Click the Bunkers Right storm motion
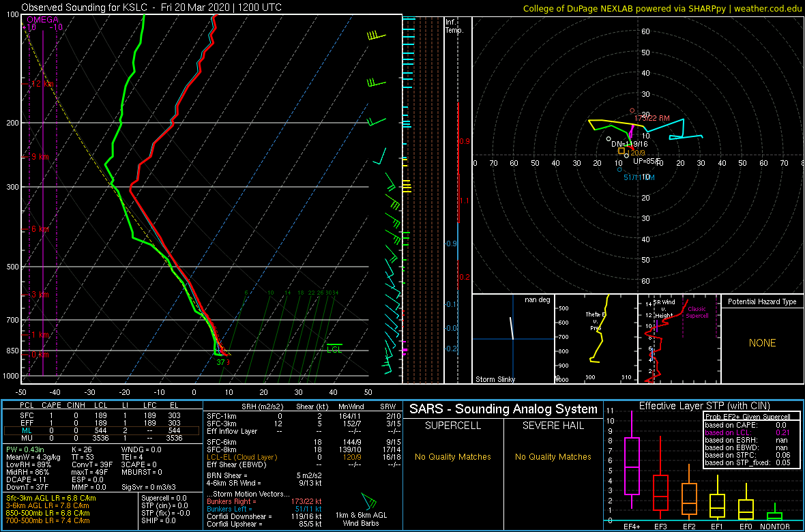 tap(264, 501)
